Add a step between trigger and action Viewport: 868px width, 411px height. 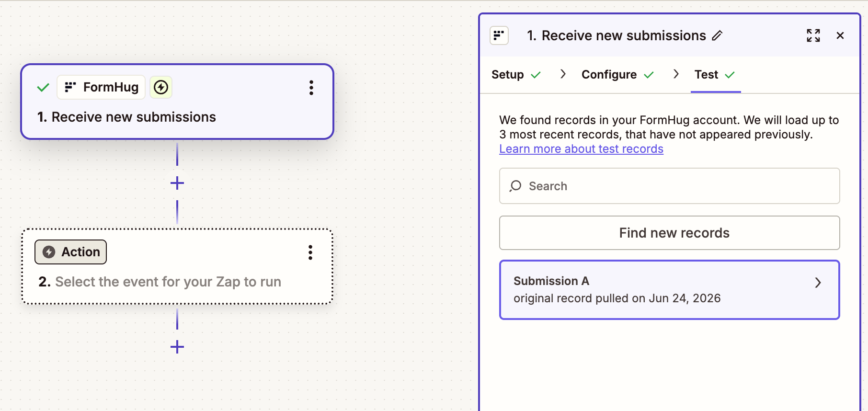(x=177, y=183)
